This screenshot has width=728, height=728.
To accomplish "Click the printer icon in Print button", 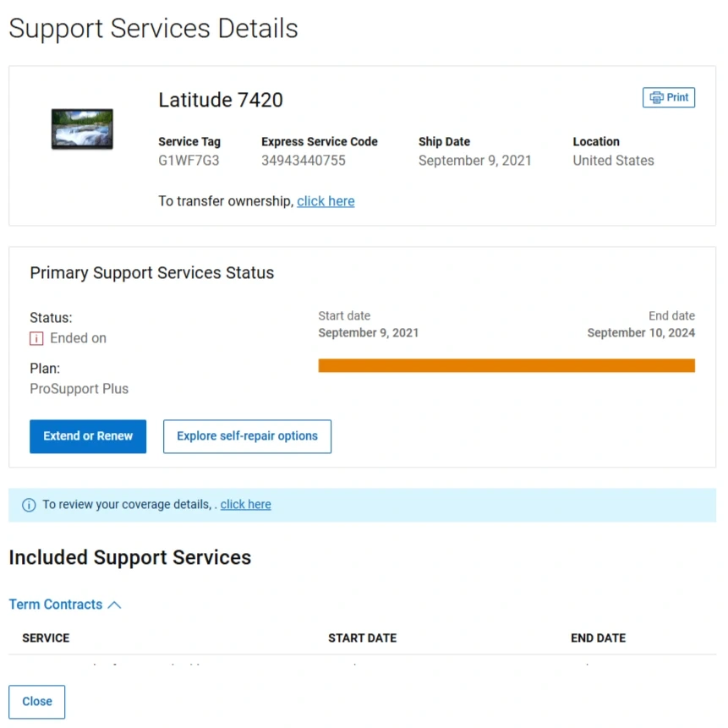I will pos(656,98).
